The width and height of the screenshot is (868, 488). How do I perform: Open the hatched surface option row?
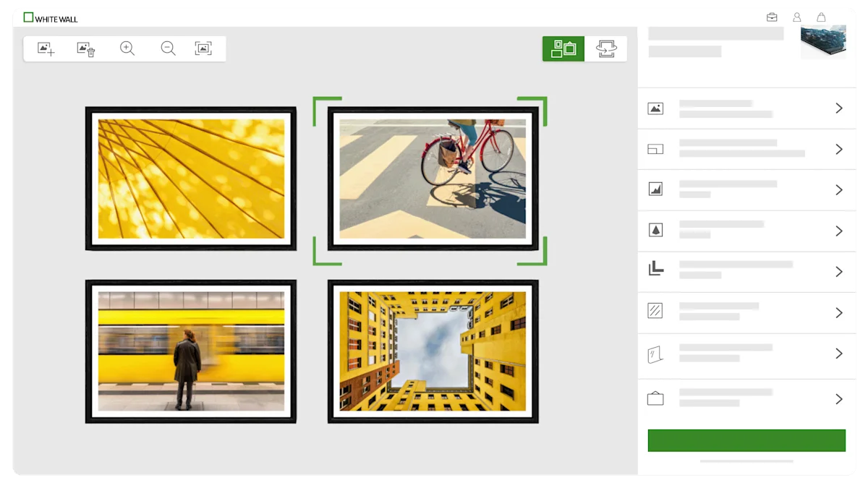(746, 312)
